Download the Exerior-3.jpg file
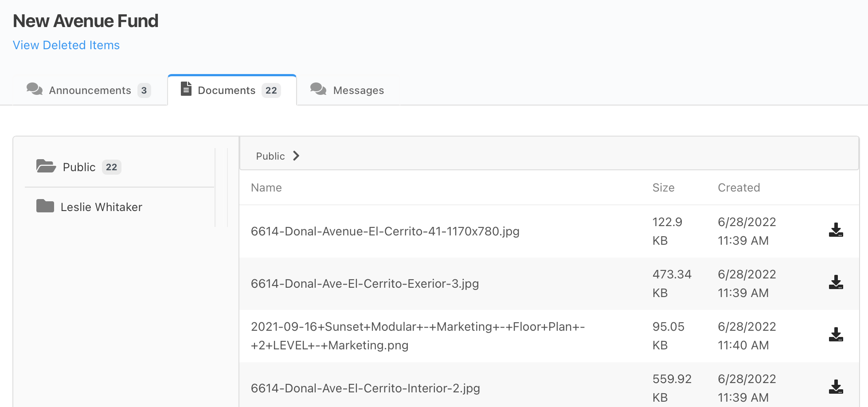Screen dimensions: 868x407 point(836,282)
